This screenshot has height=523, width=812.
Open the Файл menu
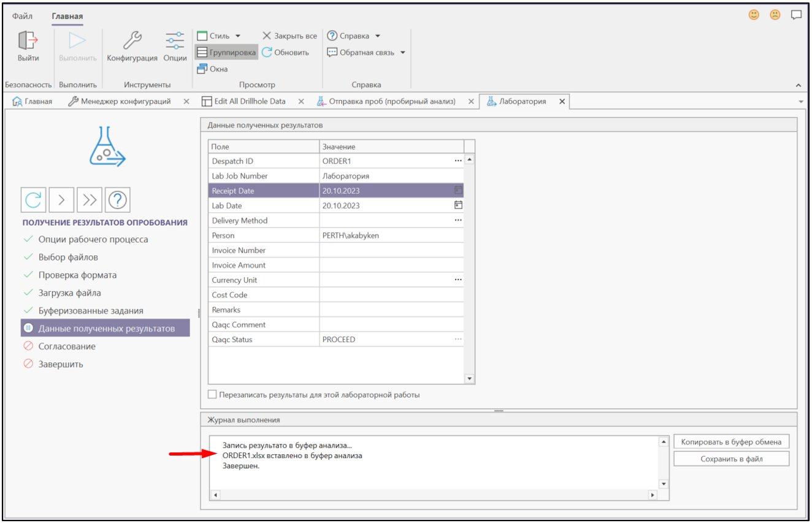tap(23, 17)
